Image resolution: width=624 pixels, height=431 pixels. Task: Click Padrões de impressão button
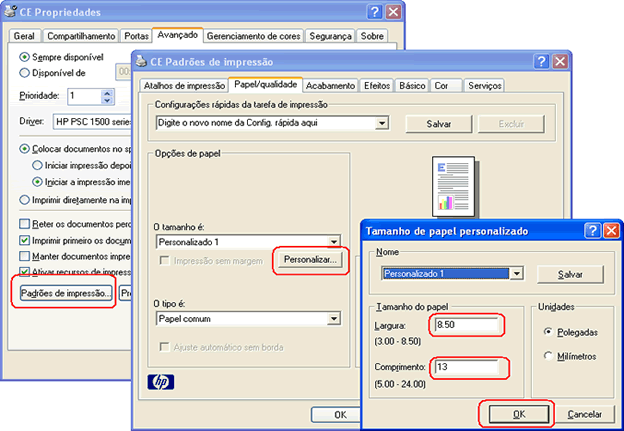(66, 293)
